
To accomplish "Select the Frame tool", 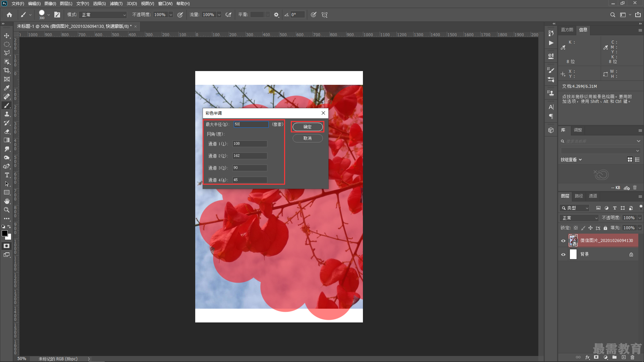I will (x=7, y=79).
